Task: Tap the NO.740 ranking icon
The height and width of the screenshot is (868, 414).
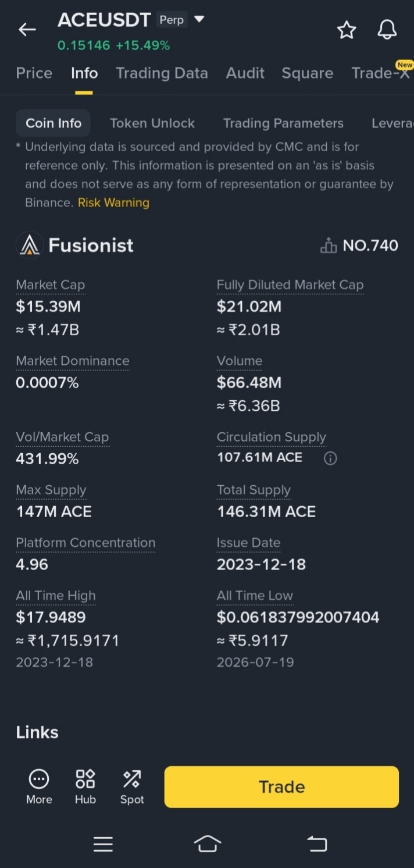Action: click(x=329, y=246)
